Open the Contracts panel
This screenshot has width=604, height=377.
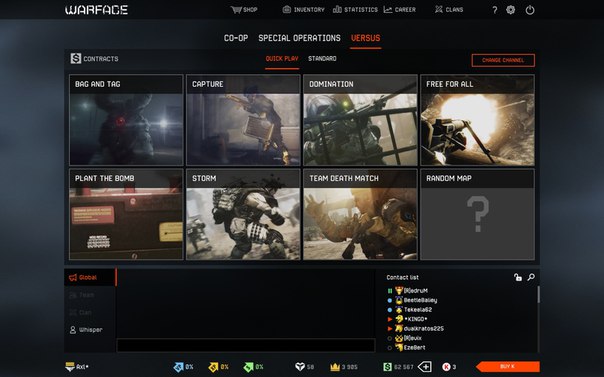click(x=94, y=59)
